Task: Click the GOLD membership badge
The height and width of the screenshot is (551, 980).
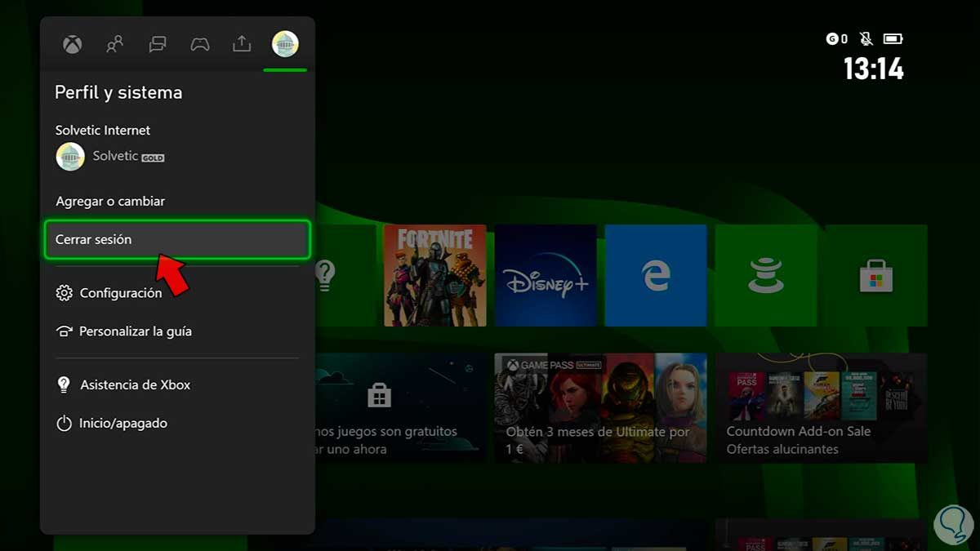Action: (153, 158)
